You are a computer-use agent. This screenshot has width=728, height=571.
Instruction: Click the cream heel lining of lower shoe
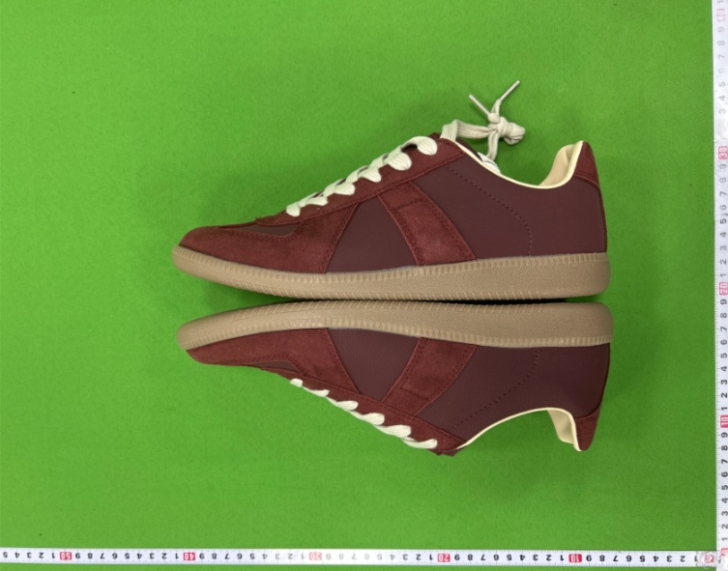pyautogui.click(x=564, y=427)
